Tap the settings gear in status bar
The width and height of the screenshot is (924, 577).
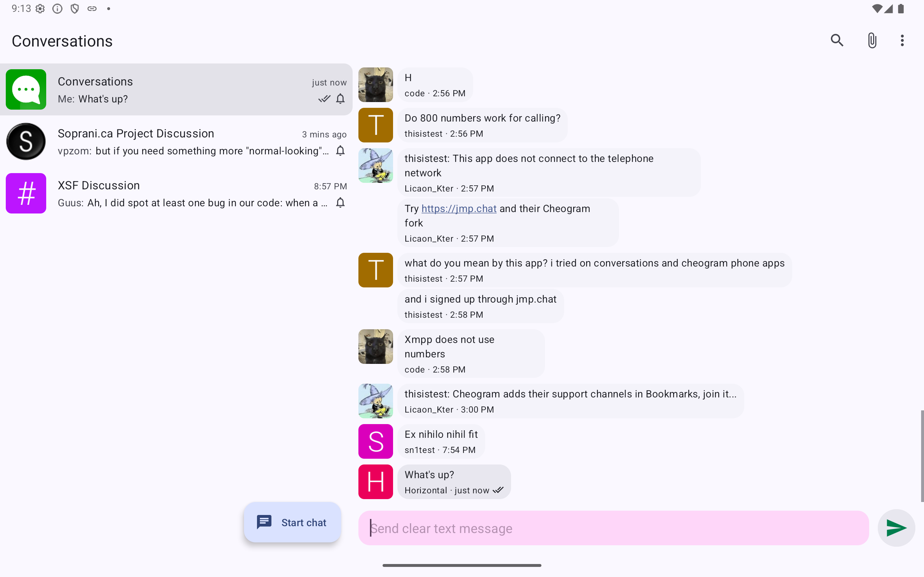pos(40,9)
